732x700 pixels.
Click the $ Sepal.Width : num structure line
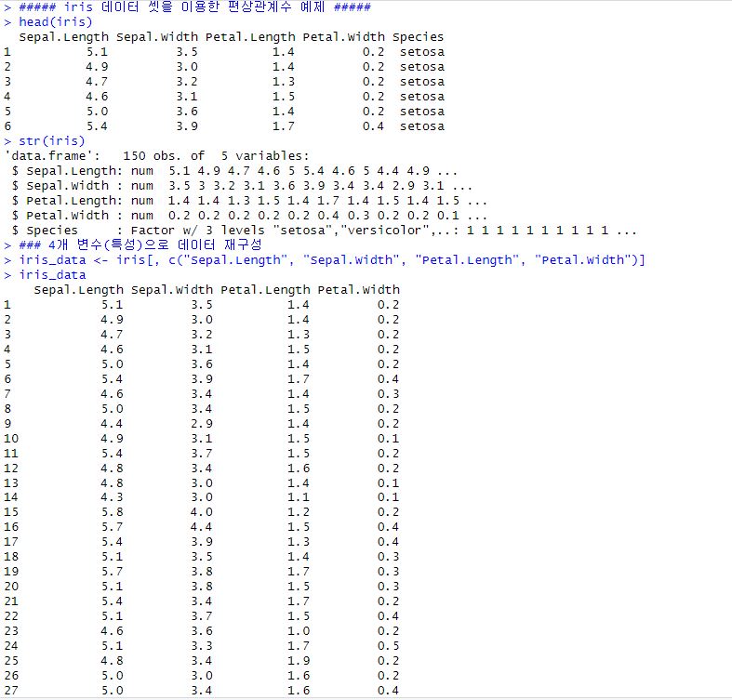(242, 186)
